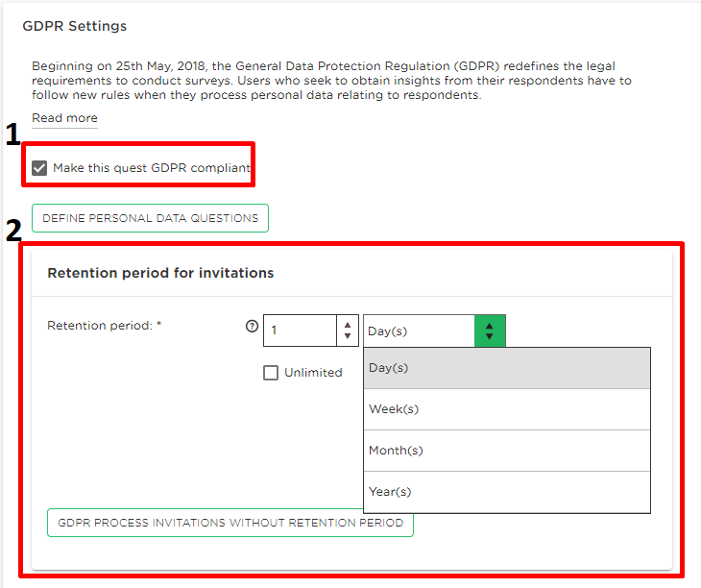Uncheck Make this quest GDPR compliant
The width and height of the screenshot is (701, 588).
(x=39, y=168)
